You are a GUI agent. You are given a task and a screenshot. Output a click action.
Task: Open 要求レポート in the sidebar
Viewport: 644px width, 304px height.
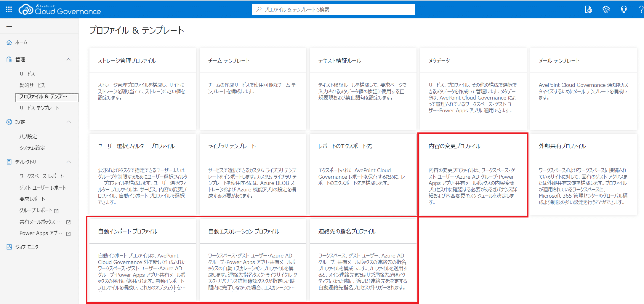[32, 199]
